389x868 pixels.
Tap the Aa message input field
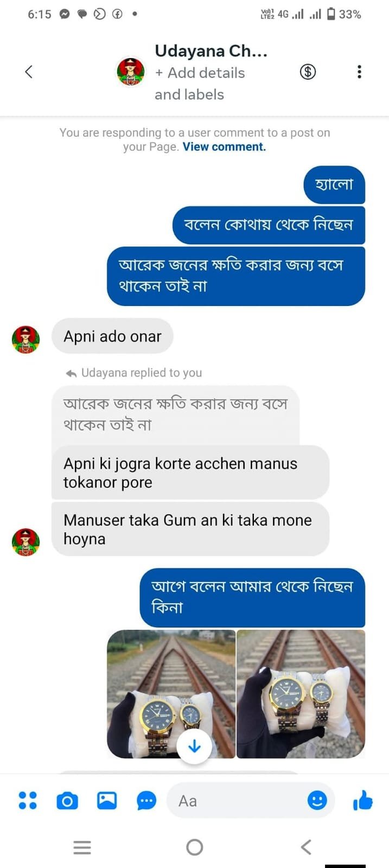point(239,801)
